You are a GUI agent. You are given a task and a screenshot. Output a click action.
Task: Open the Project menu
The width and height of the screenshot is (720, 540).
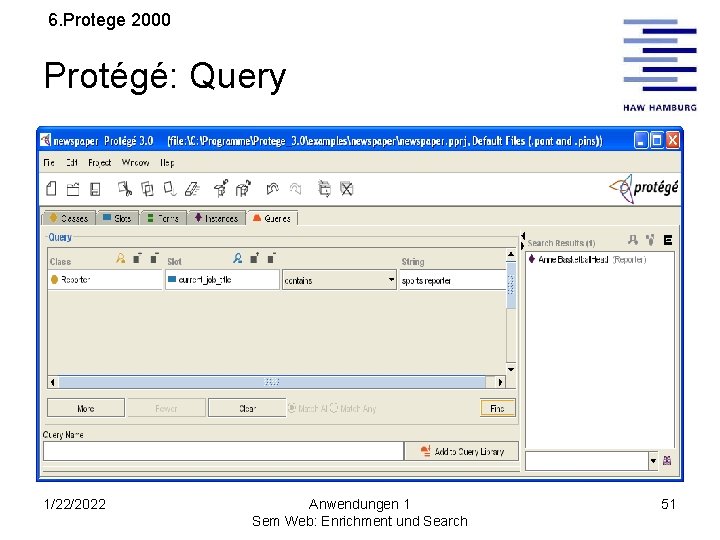tap(100, 163)
